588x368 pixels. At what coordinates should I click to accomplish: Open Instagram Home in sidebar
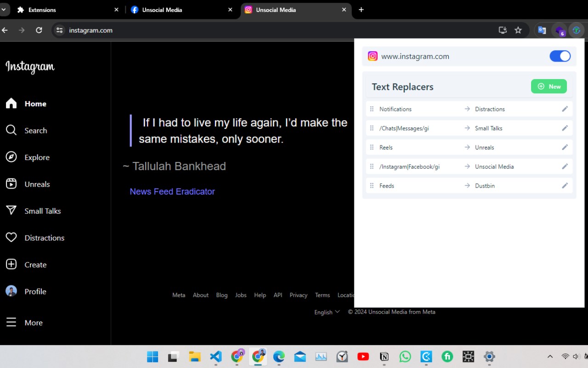(x=26, y=104)
